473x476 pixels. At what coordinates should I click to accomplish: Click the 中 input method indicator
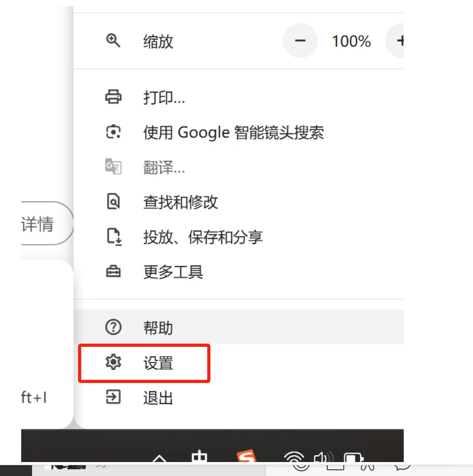tap(200, 457)
